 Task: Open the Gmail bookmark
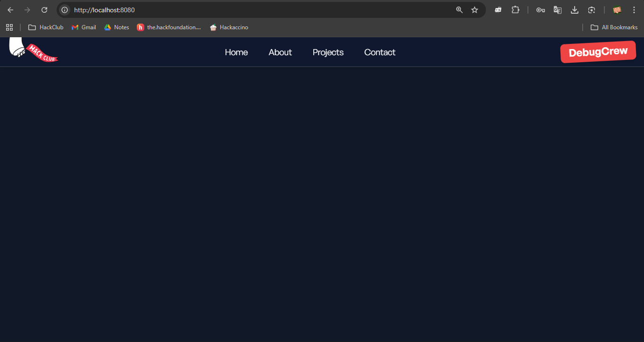[84, 27]
